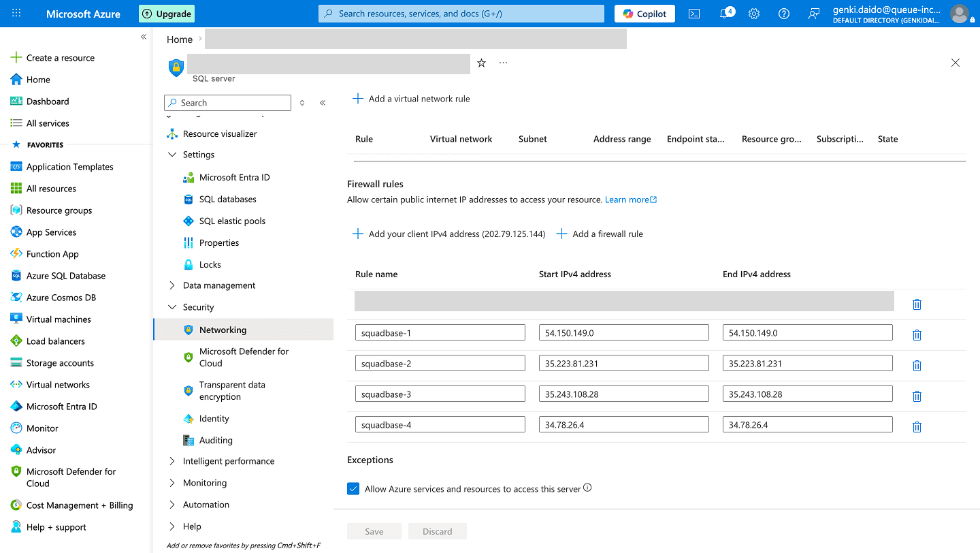The width and height of the screenshot is (980, 553).
Task: Open the Azure portal waffle menu
Action: pyautogui.click(x=16, y=14)
